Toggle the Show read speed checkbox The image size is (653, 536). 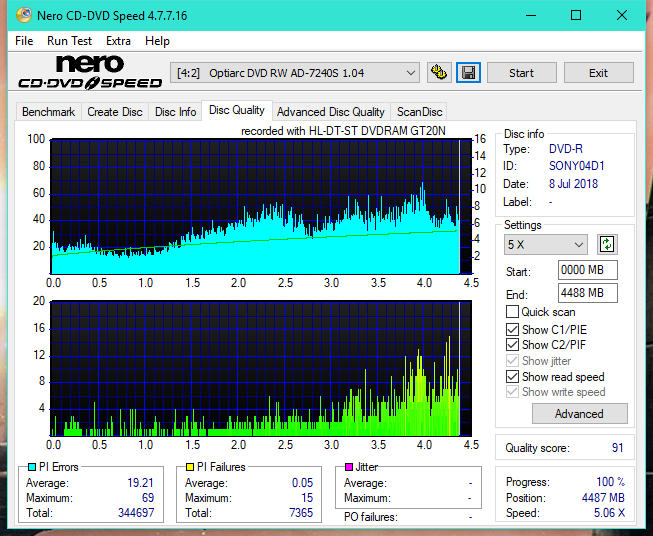coord(512,376)
